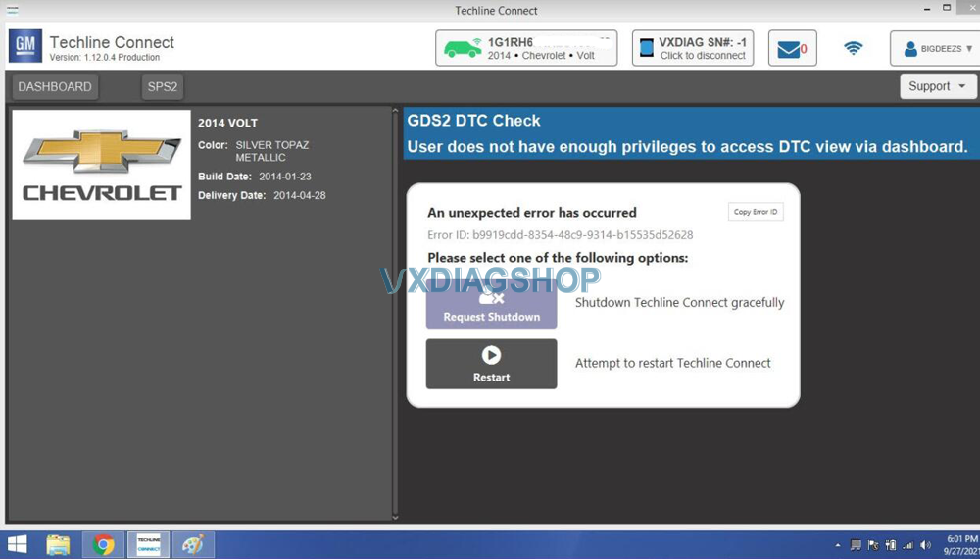
Task: Click the 2014 Chevrolet Volt VIN button
Action: pos(526,48)
